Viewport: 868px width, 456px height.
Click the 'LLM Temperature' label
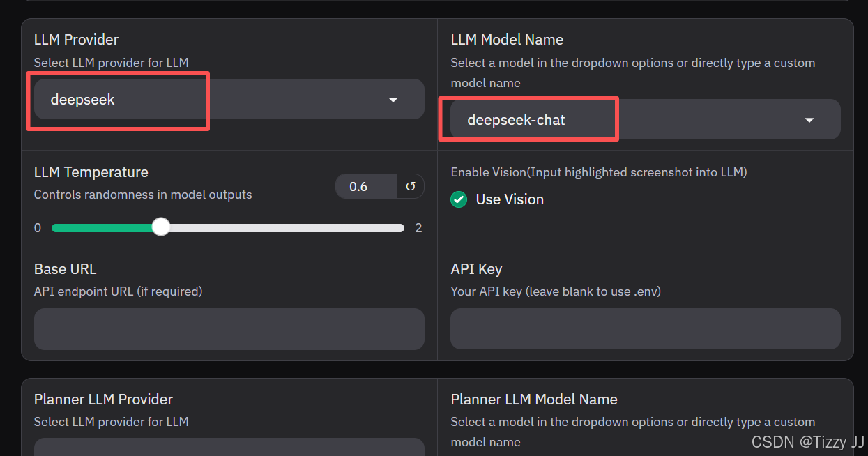pyautogui.click(x=91, y=172)
